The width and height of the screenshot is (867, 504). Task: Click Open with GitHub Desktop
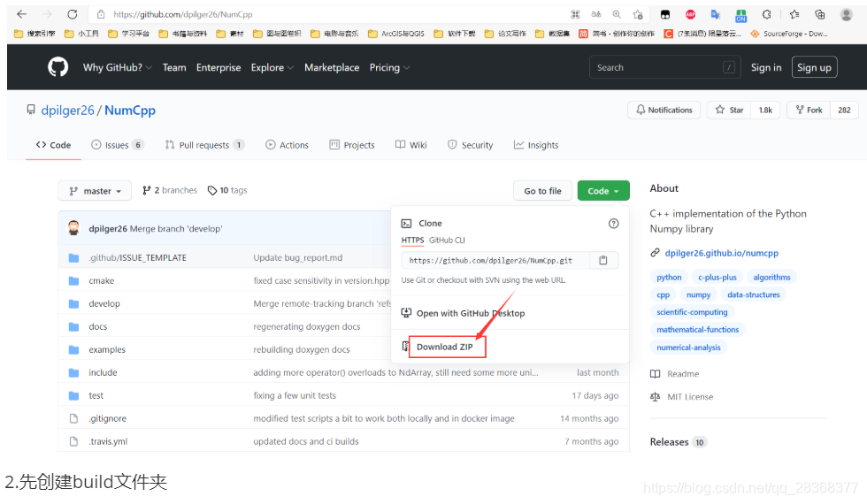[471, 313]
